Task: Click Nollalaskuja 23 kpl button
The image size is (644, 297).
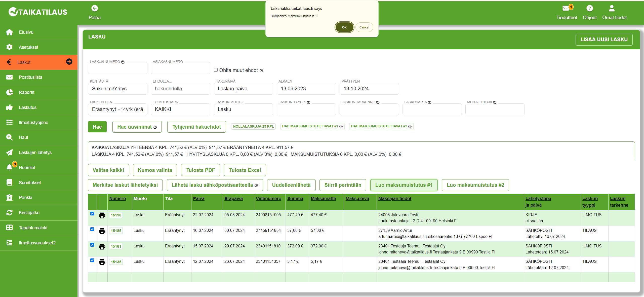Action: pos(253,126)
